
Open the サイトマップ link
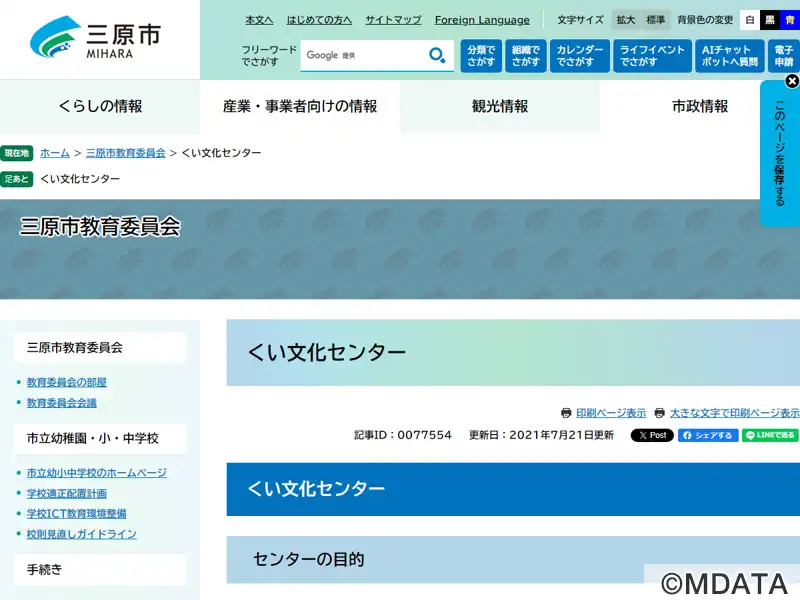tap(393, 20)
